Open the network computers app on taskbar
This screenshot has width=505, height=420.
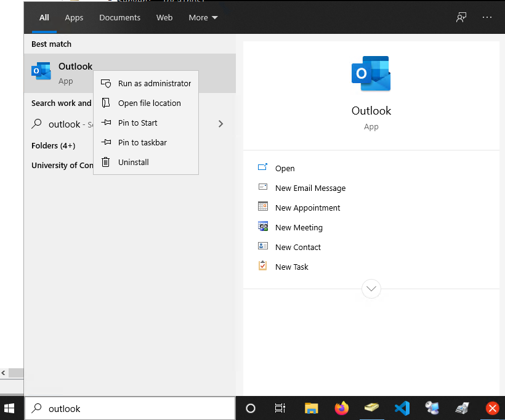[x=432, y=408]
